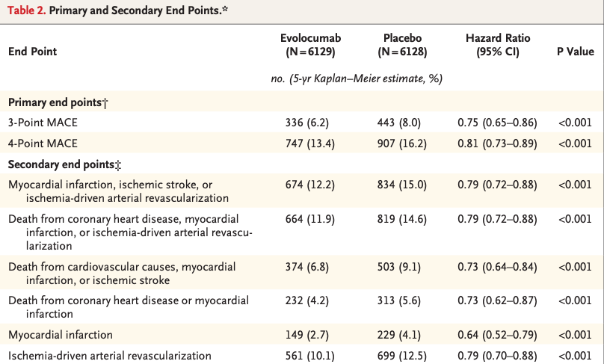Image resolution: width=604 pixels, height=364 pixels.
Task: Select the Placebo (N=6128) column header
Action: (402, 44)
